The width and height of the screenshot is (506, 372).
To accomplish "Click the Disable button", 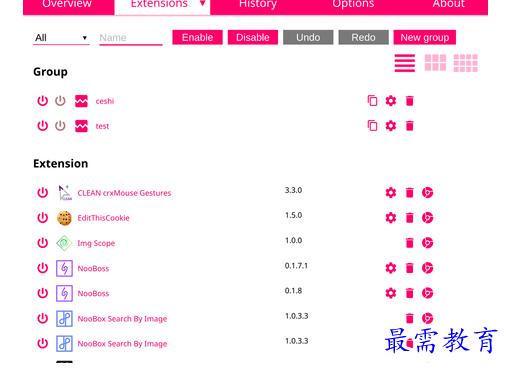I will 253,37.
